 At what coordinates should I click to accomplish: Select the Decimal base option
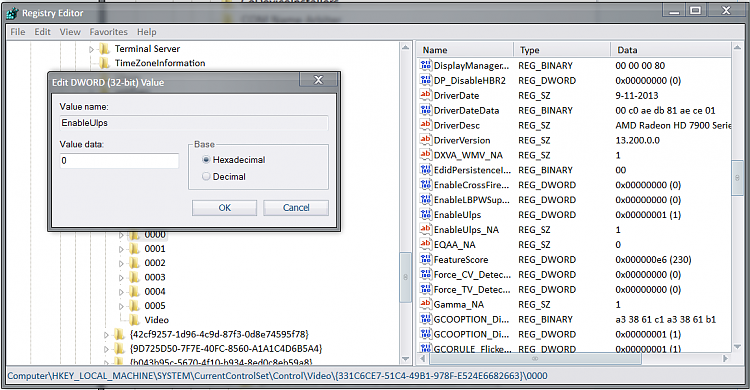pos(206,177)
